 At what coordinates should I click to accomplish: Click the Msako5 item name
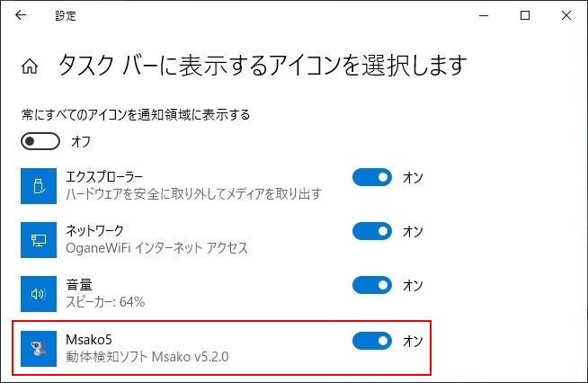pyautogui.click(x=87, y=339)
